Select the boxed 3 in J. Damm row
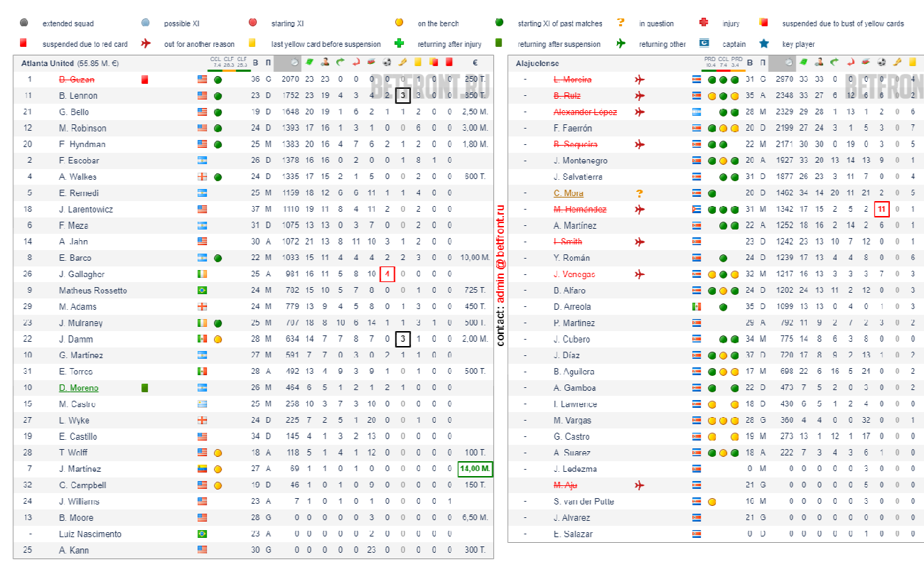The height and width of the screenshot is (572, 924). [x=402, y=339]
